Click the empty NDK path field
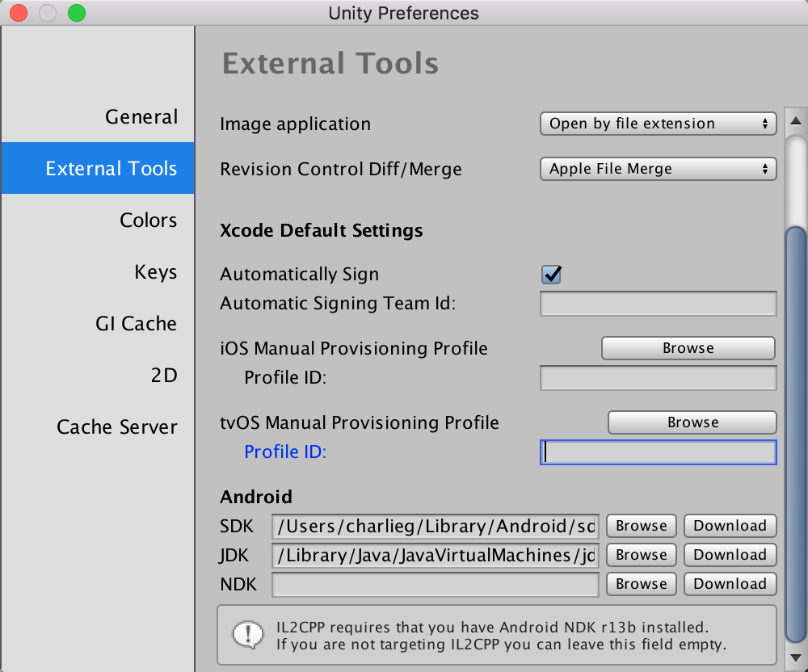Screen dimensions: 808x672 (x=435, y=585)
